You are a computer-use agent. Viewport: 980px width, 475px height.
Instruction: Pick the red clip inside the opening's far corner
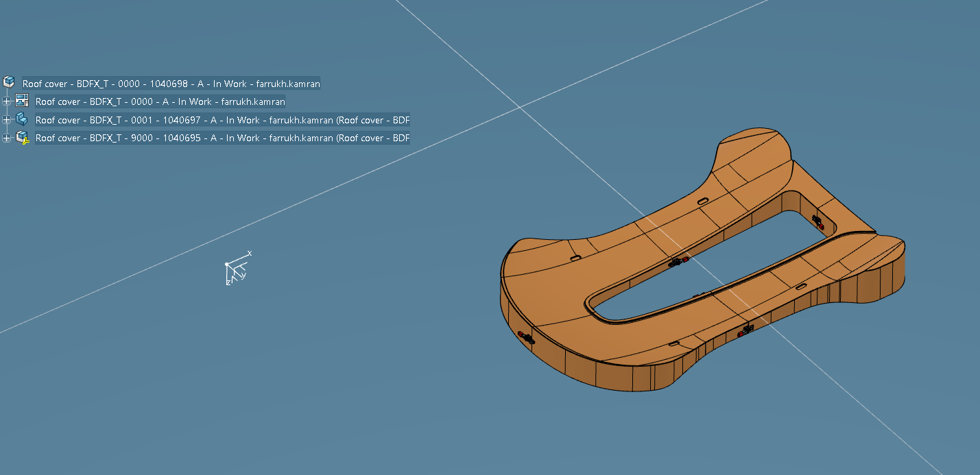817,221
